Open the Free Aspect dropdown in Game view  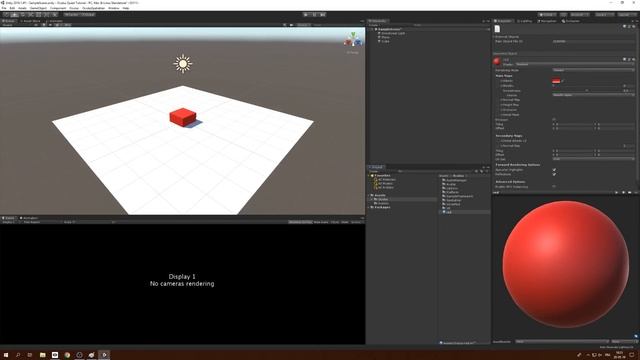tap(41, 222)
